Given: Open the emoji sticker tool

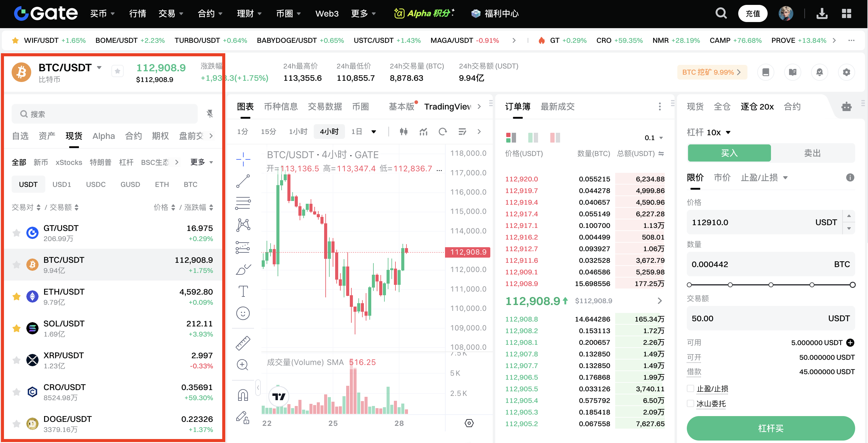Looking at the screenshot, I should 243,313.
